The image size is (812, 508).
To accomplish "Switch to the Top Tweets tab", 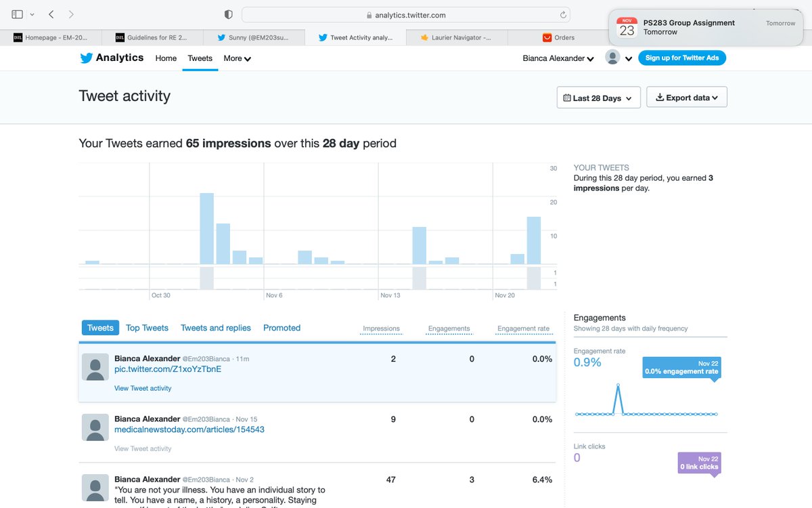I will pos(147,328).
